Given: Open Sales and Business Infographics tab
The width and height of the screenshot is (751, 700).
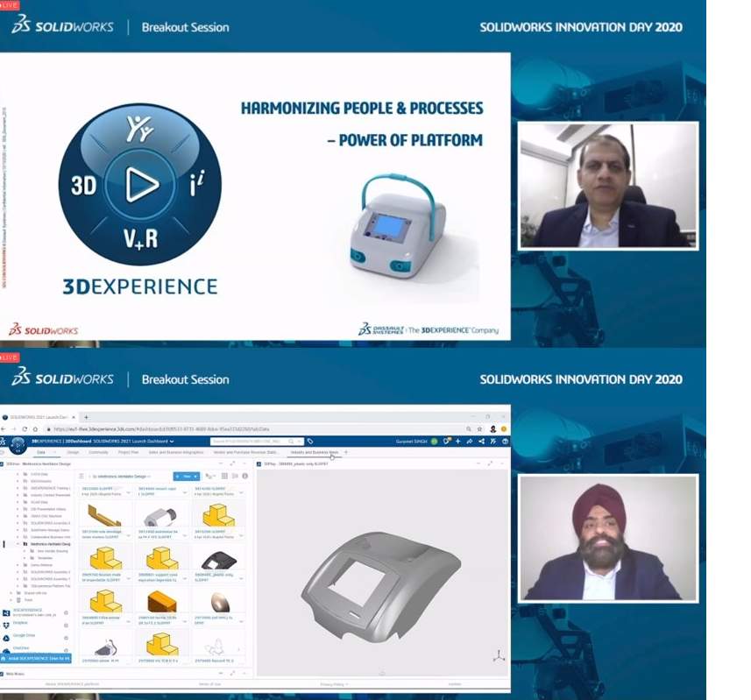Looking at the screenshot, I should coord(176,452).
